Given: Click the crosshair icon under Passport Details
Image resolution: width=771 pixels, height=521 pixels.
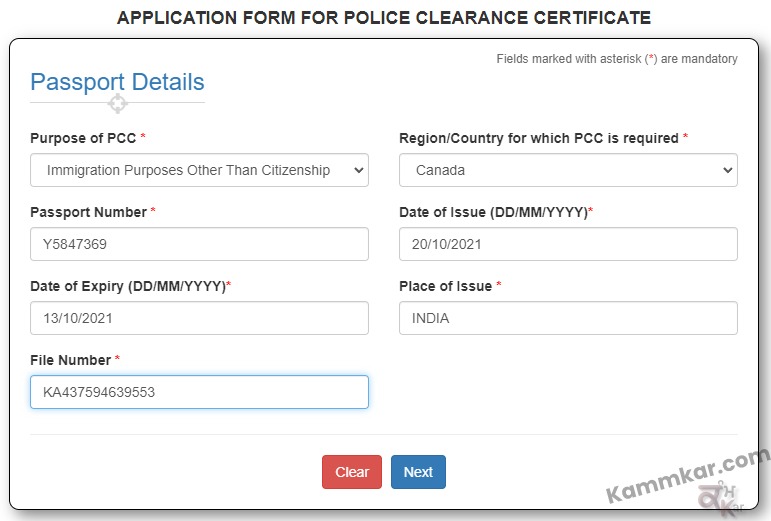Looking at the screenshot, I should click(118, 104).
